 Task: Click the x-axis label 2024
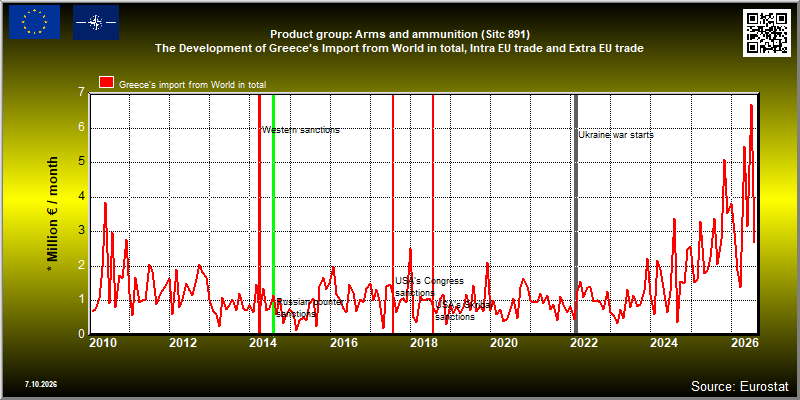(664, 343)
